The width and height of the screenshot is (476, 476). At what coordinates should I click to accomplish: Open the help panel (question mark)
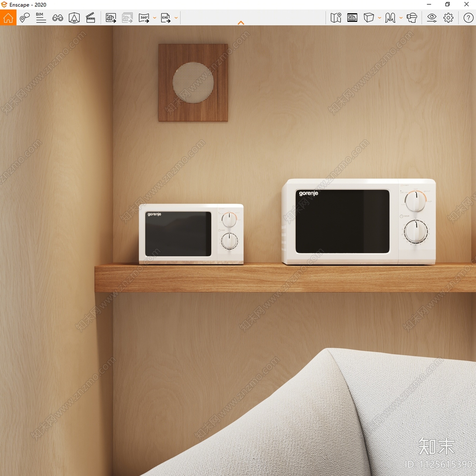click(x=468, y=18)
